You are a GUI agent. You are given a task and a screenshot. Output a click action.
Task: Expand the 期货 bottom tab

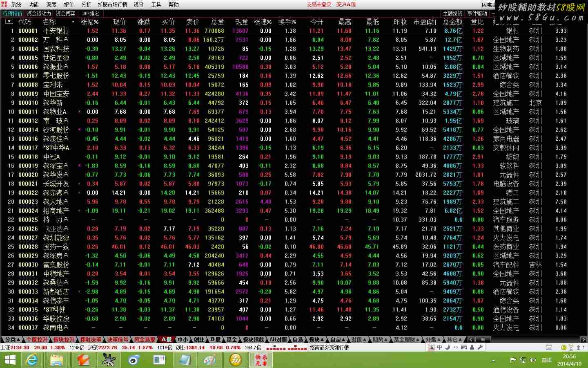pos(380,339)
